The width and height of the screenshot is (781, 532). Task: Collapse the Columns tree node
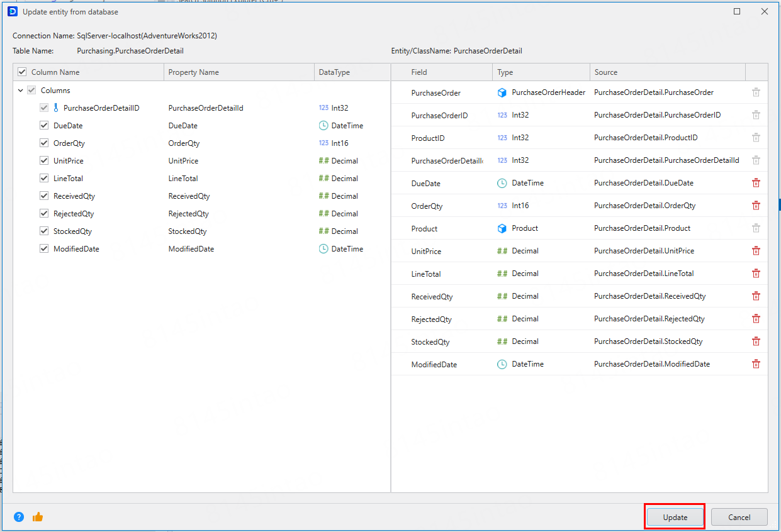tap(21, 91)
